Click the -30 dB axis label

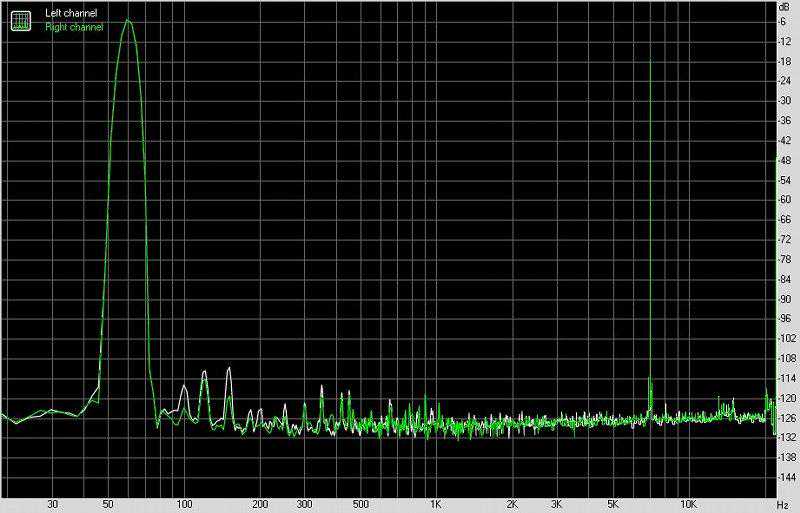(x=783, y=101)
